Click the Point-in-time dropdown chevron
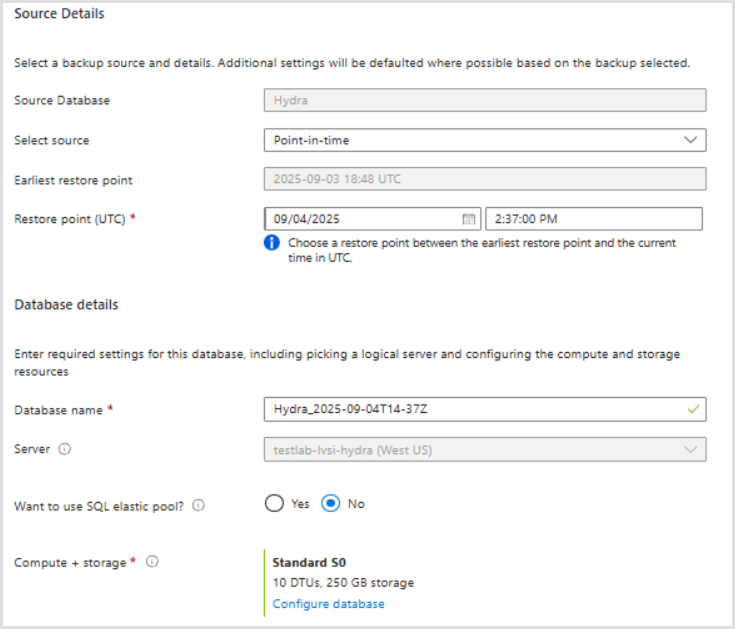 pos(690,140)
